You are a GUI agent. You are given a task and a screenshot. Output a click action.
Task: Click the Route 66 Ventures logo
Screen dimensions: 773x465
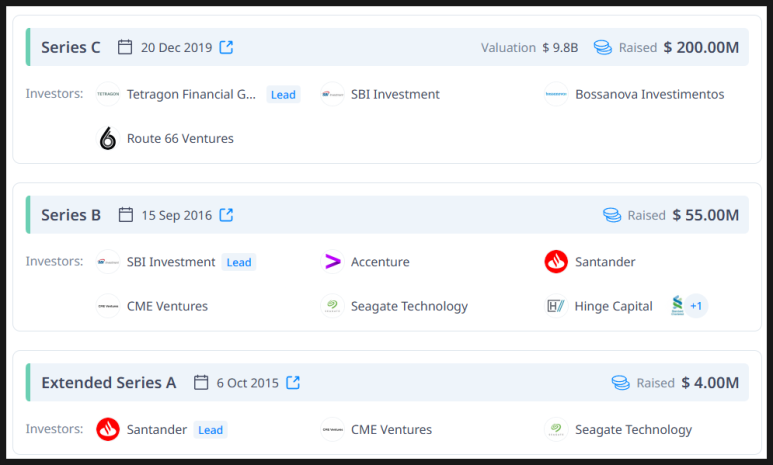click(x=108, y=139)
